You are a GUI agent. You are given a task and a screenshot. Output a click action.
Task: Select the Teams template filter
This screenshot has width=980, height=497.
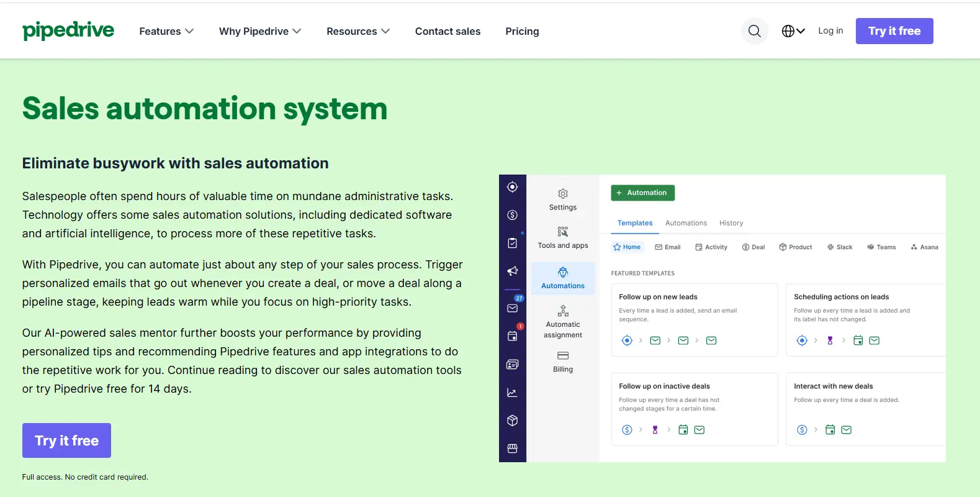point(881,247)
